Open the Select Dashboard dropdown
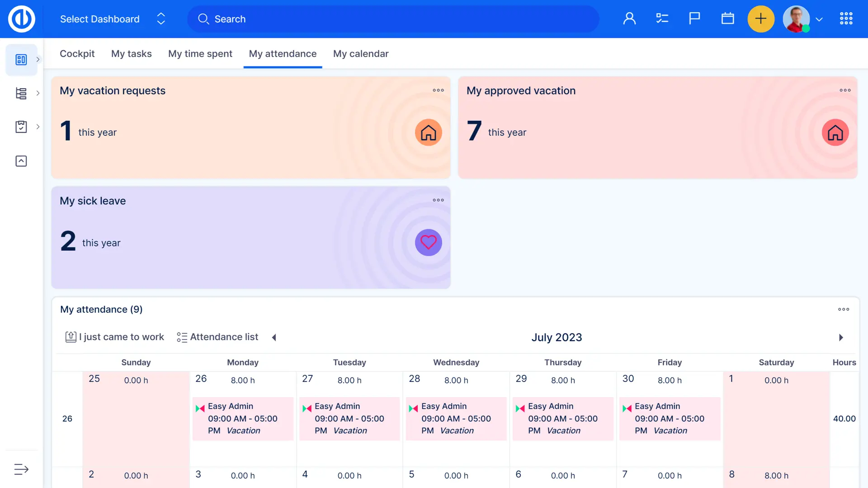 pos(113,19)
